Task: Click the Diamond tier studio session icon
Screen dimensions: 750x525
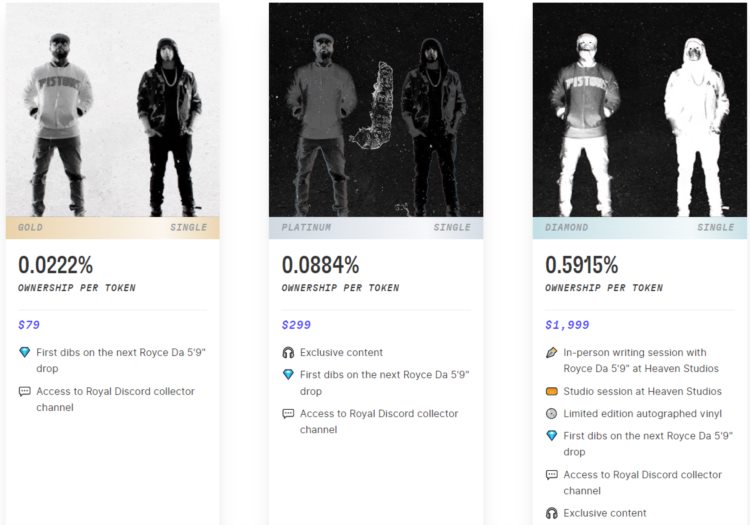Action: (x=552, y=392)
